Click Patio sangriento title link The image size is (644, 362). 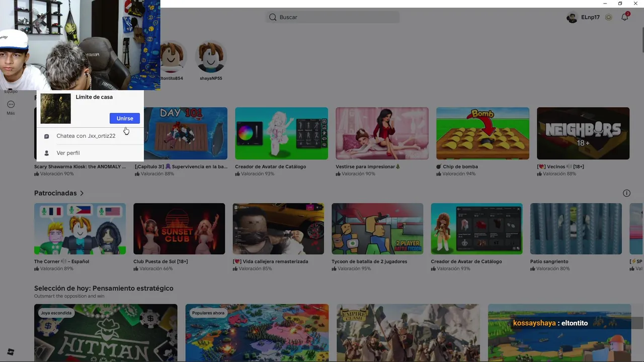(549, 261)
